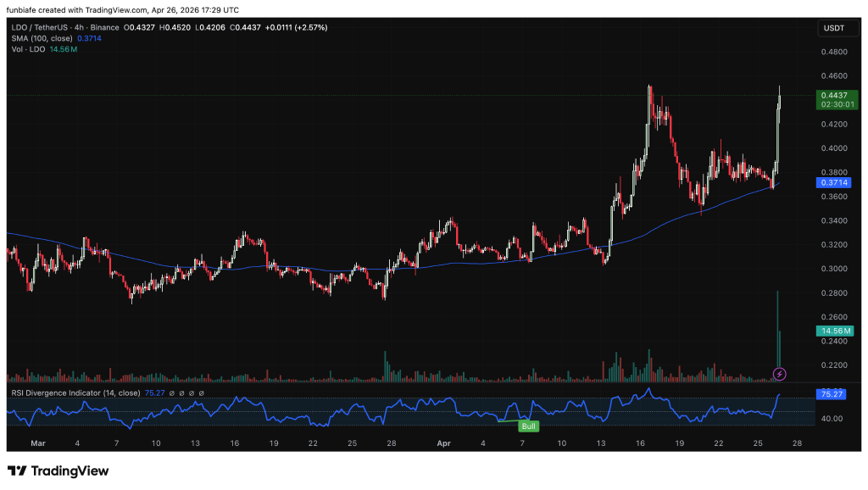Select the green Bull divergence label
The width and height of the screenshot is (868, 490).
coord(528,426)
